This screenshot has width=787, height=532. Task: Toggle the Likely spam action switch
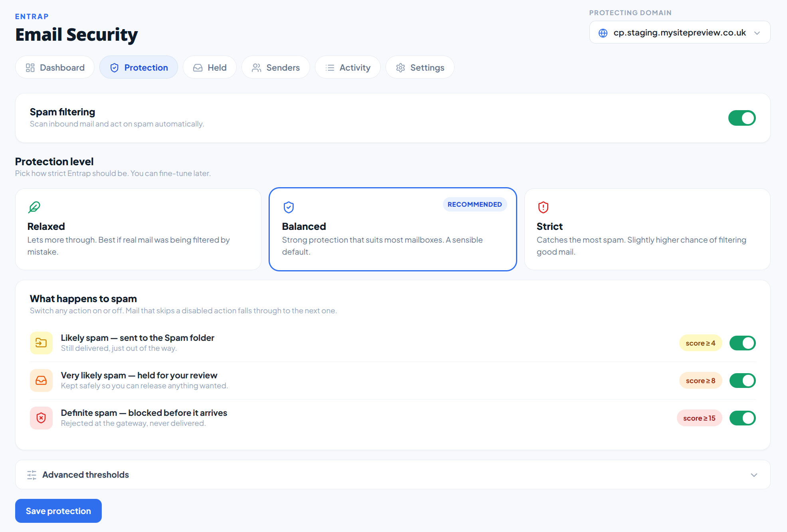(x=742, y=343)
